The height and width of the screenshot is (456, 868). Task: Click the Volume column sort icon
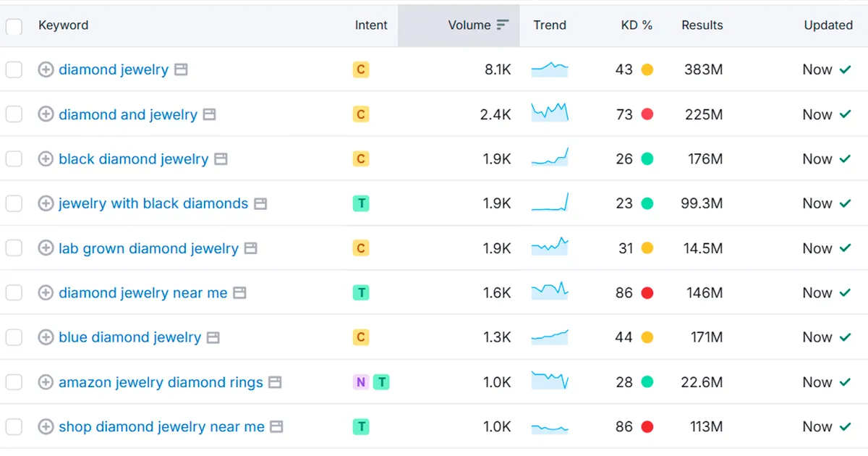coord(503,25)
